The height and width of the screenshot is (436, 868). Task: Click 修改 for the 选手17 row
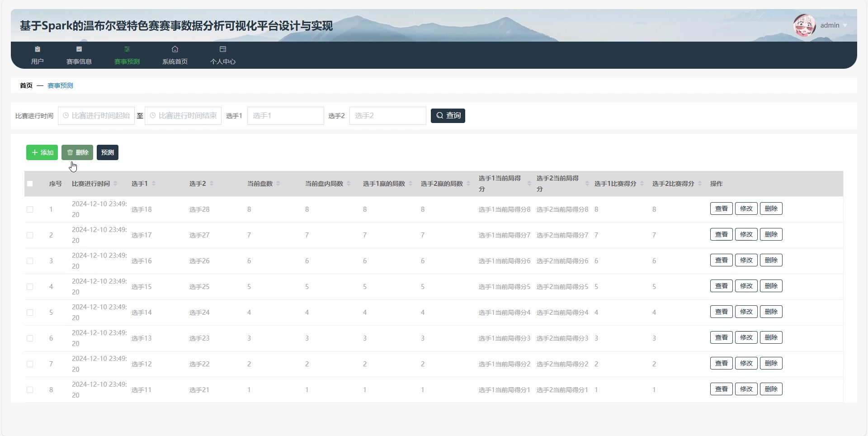[x=746, y=234]
